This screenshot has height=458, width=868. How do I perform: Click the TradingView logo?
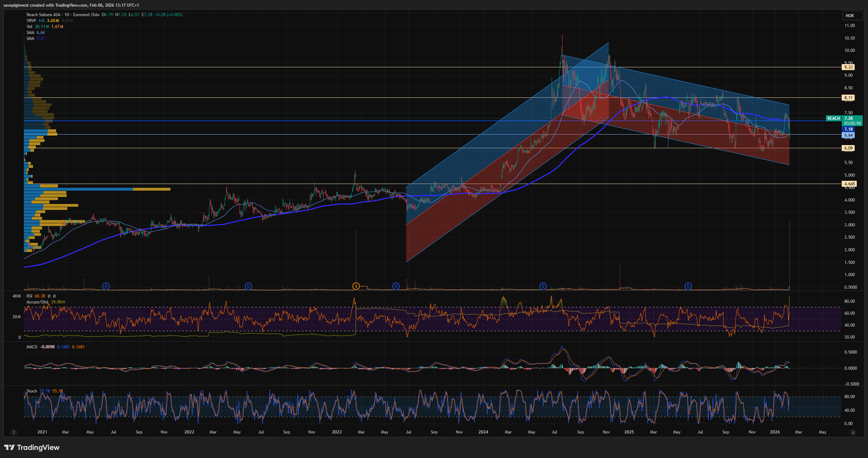pos(32,447)
